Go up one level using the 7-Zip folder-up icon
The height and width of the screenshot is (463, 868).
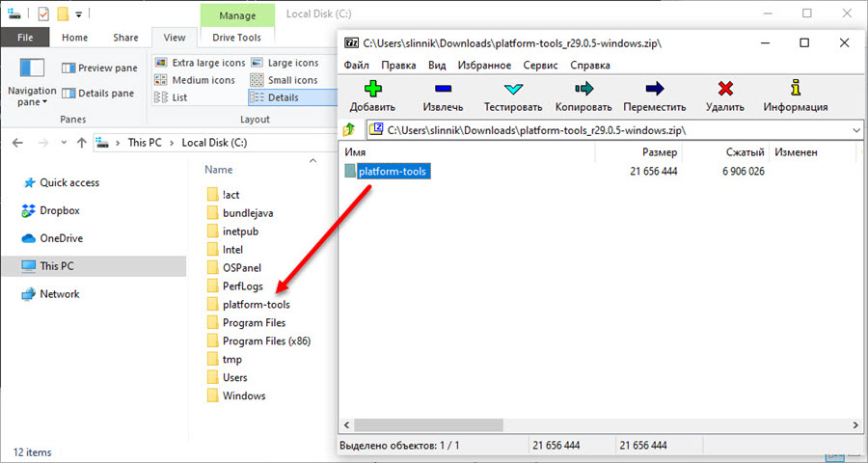(349, 130)
